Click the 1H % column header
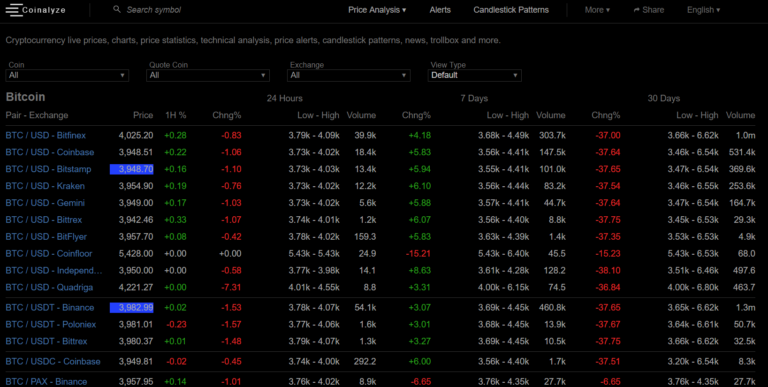The height and width of the screenshot is (387, 768). 175,116
